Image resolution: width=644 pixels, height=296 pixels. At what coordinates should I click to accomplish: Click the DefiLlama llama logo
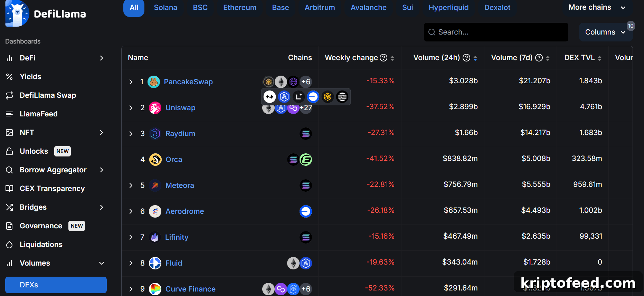click(x=17, y=14)
